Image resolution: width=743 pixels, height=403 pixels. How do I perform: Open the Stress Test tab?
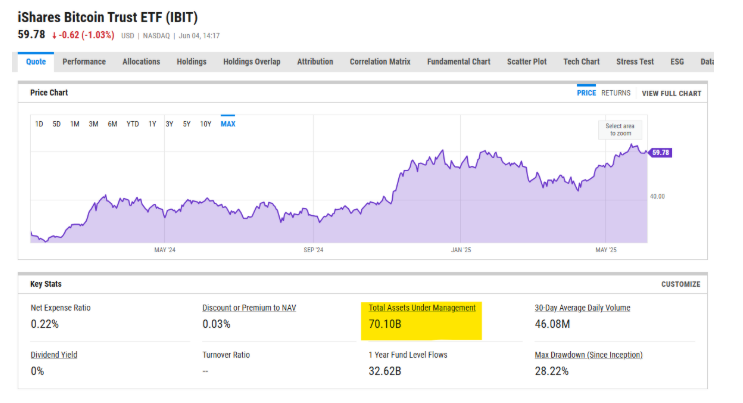pyautogui.click(x=635, y=62)
